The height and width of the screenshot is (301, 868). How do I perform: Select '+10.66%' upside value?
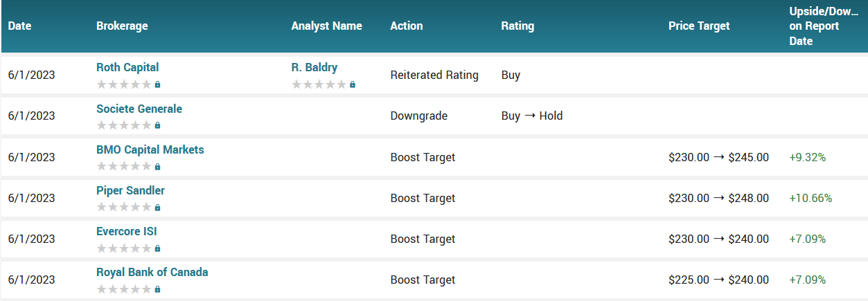pos(811,198)
